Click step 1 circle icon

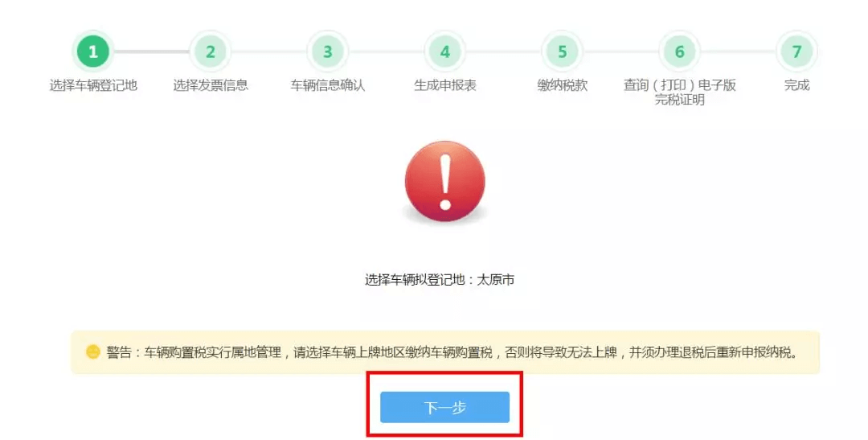tap(93, 51)
